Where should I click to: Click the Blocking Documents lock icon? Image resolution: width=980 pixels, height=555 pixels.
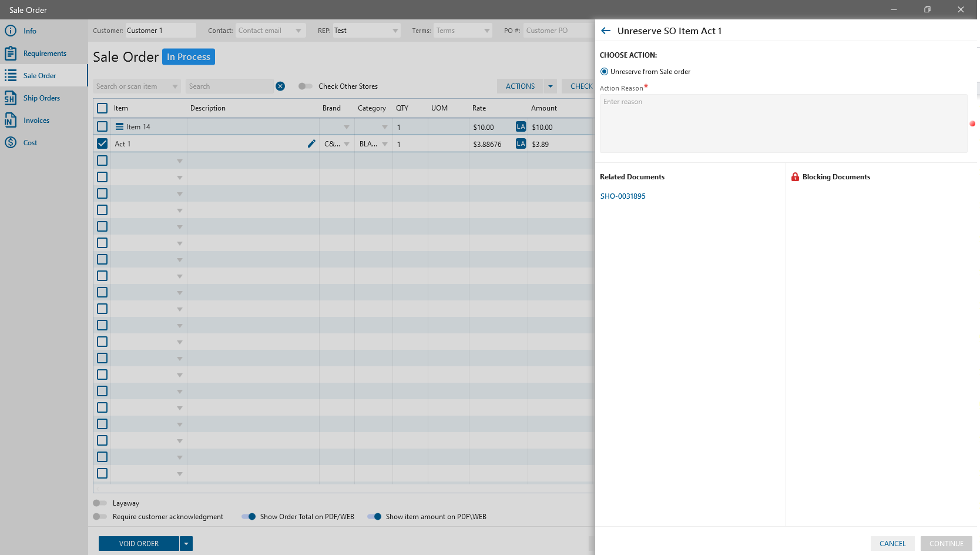(x=795, y=176)
